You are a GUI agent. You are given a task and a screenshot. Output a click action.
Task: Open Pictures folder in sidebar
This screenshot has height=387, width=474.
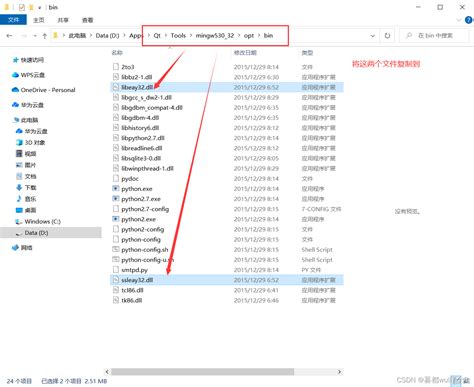point(26,165)
